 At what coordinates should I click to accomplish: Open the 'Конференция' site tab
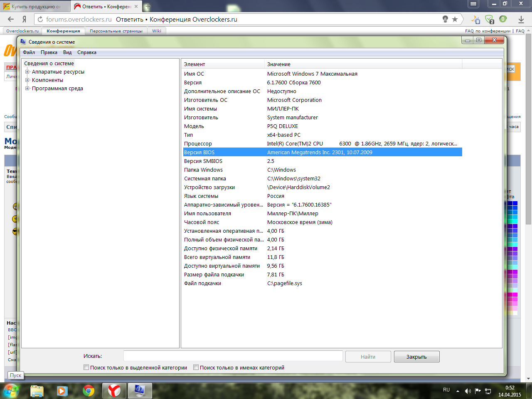(x=63, y=31)
